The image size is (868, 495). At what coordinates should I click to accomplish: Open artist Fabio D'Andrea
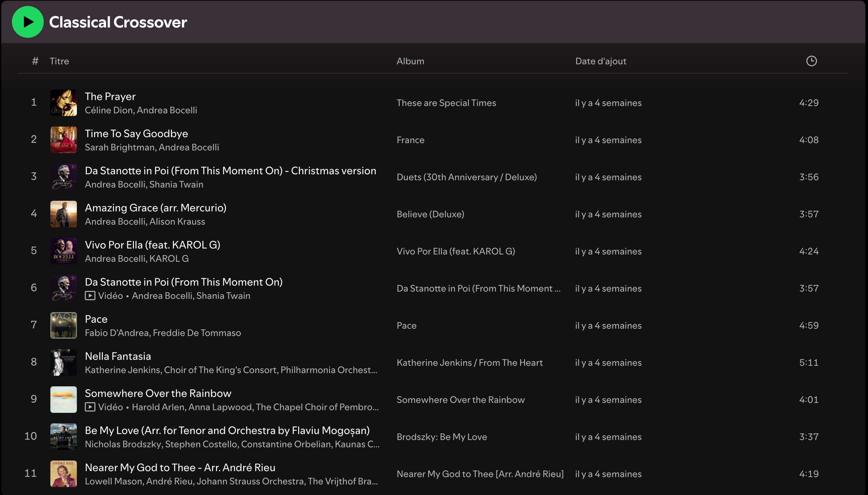(x=118, y=333)
